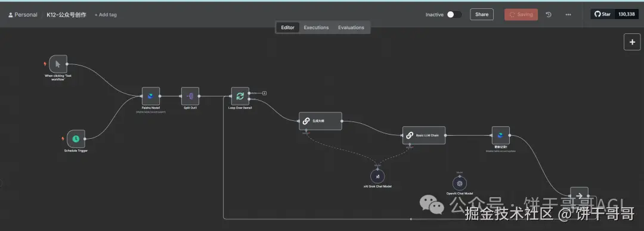
Task: Click the output connector of 生成大纲 node
Action: 342,121
